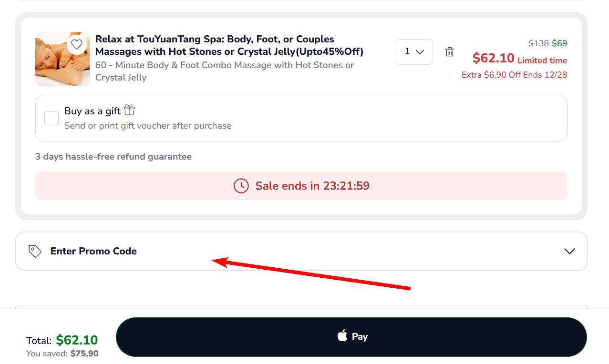This screenshot has width=609, height=364.
Task: Click the gift box icon next to gift option
Action: (129, 110)
